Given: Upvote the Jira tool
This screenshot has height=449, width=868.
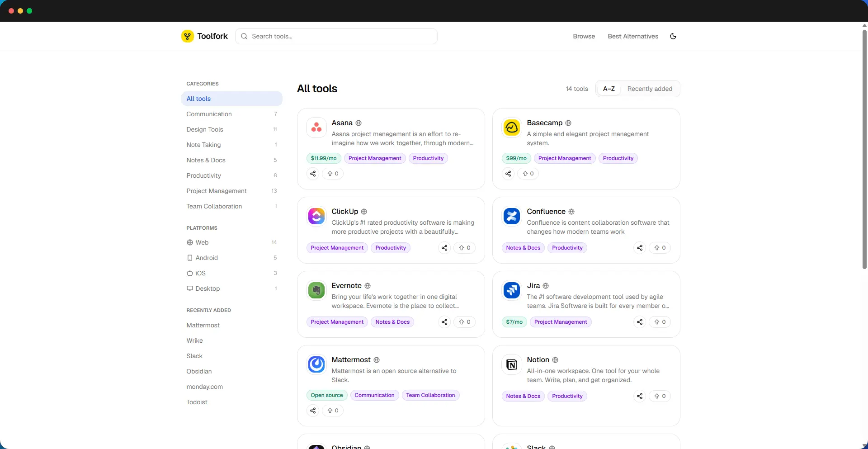Looking at the screenshot, I should [x=660, y=322].
